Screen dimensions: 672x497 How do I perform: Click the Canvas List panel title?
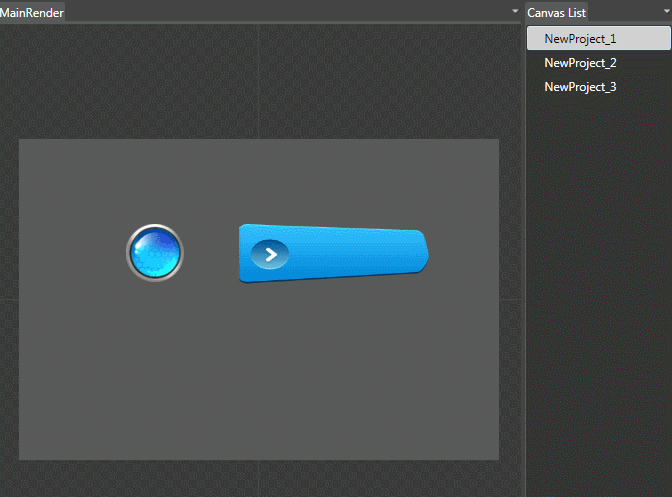557,13
